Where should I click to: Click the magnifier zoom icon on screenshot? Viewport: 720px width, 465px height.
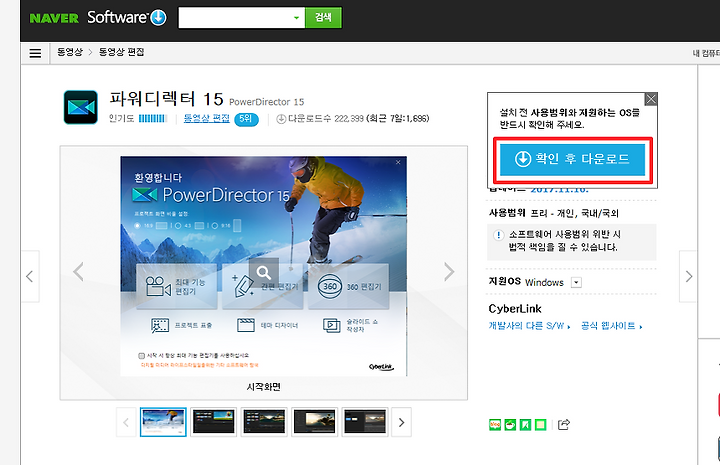(x=264, y=273)
